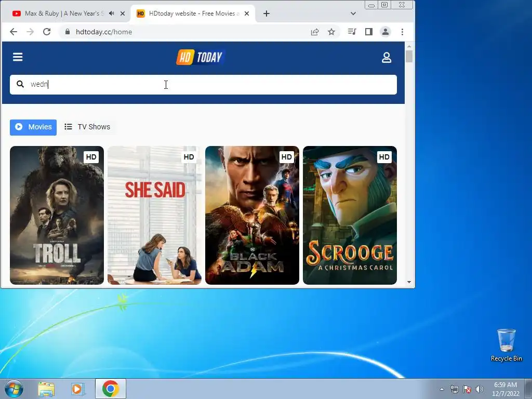Select the Recycle Bin desktop icon
The width and height of the screenshot is (532, 399).
[x=506, y=345]
